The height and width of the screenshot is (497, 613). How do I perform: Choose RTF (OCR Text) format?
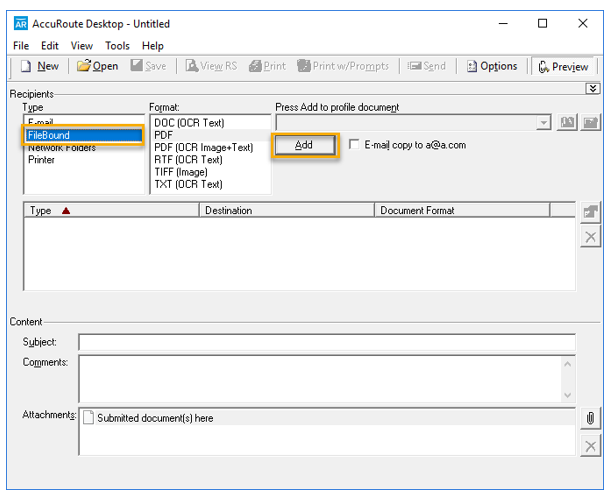[210, 160]
